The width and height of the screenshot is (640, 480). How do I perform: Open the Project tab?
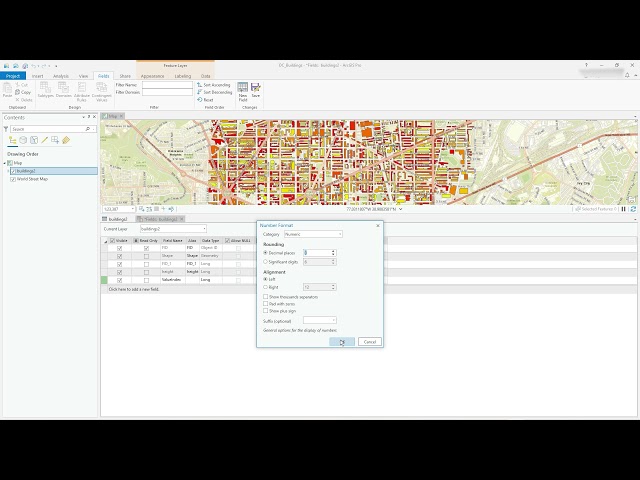[13, 76]
